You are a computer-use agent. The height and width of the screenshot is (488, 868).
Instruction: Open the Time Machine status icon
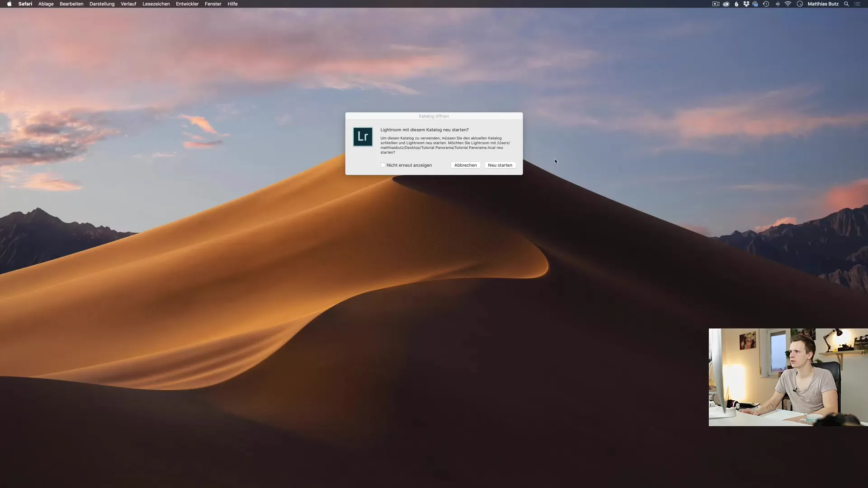coord(766,4)
